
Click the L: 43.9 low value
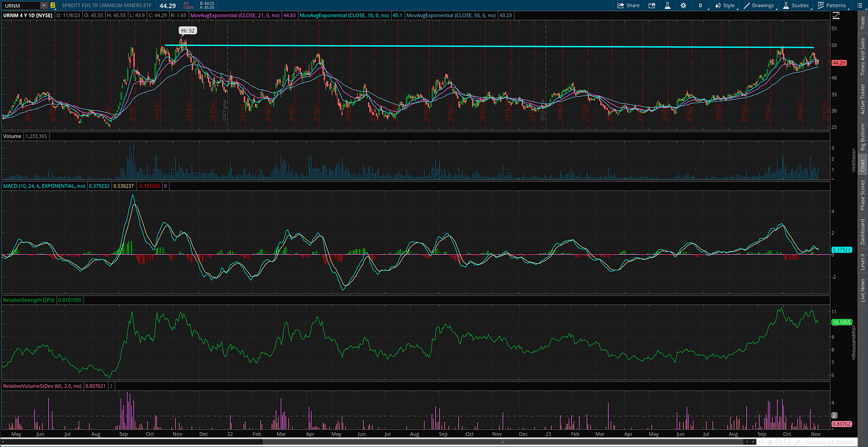click(x=137, y=15)
